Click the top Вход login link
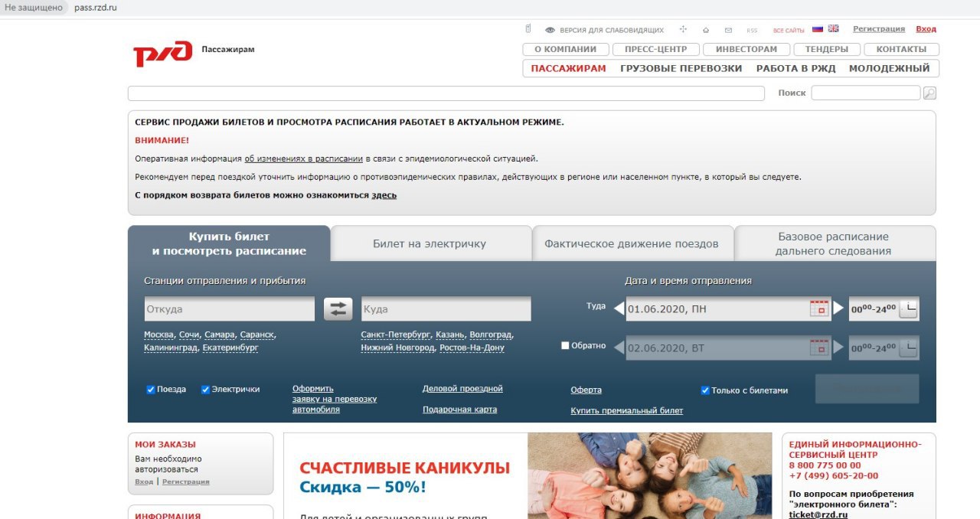Viewport: 980px width, 519px height. (926, 29)
